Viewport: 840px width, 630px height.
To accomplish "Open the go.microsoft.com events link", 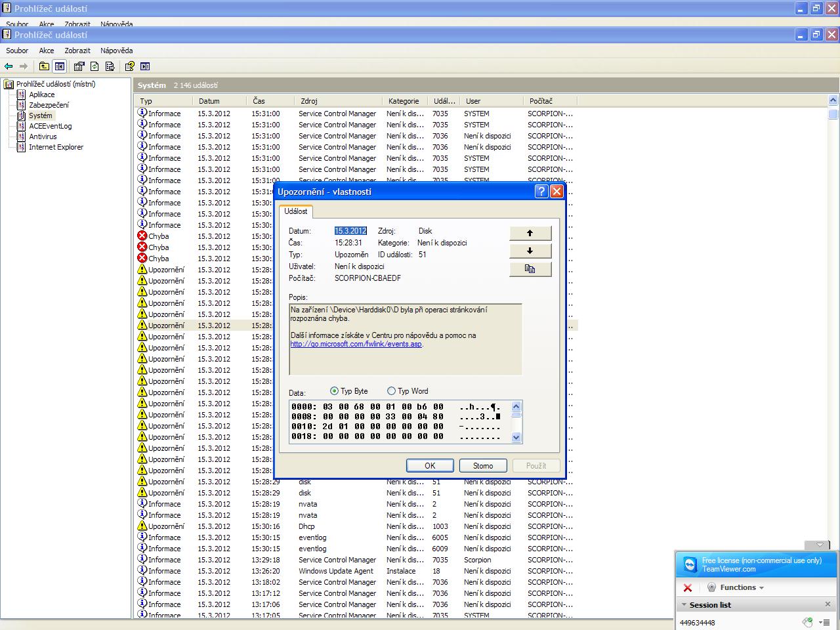I will [356, 344].
